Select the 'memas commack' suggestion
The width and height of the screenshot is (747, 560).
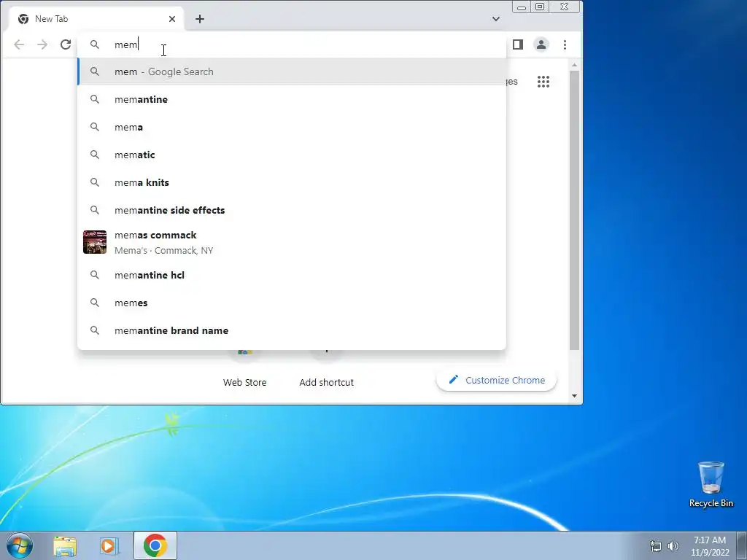[292, 242]
